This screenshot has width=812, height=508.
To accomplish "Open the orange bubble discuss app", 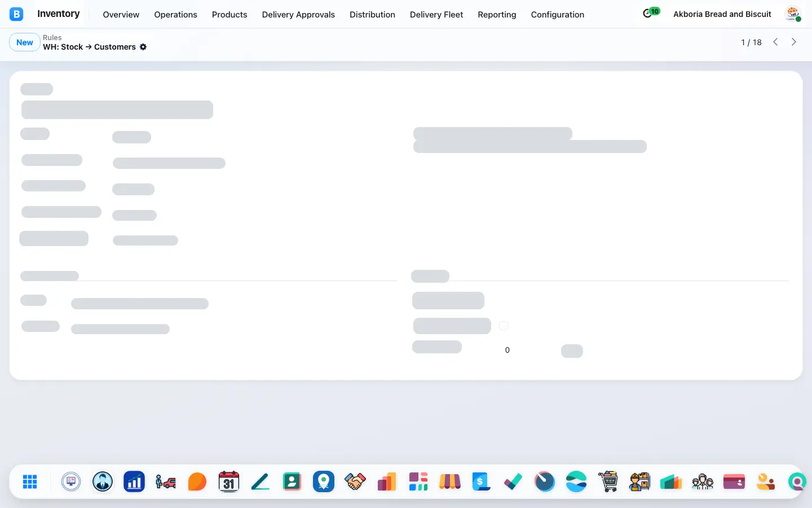I will pos(197,481).
